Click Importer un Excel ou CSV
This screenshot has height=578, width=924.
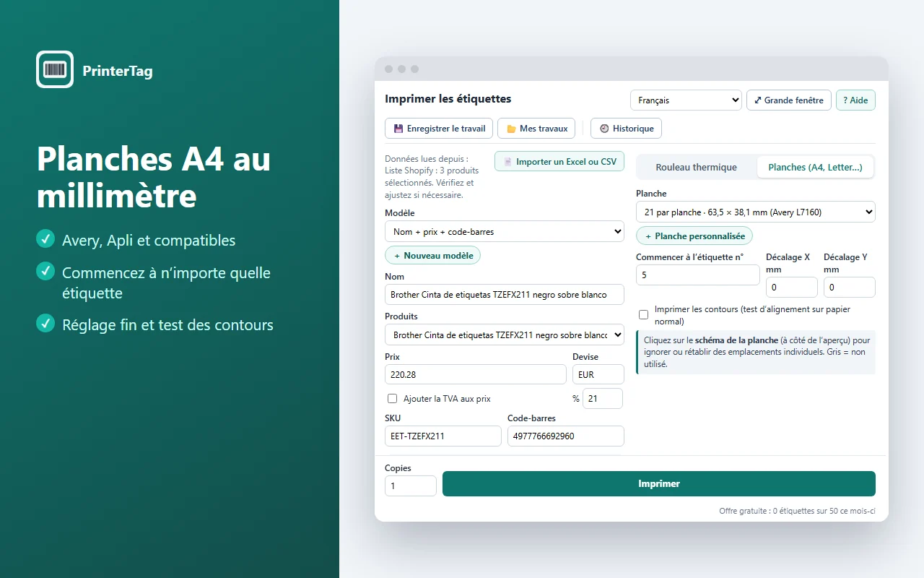(x=559, y=162)
